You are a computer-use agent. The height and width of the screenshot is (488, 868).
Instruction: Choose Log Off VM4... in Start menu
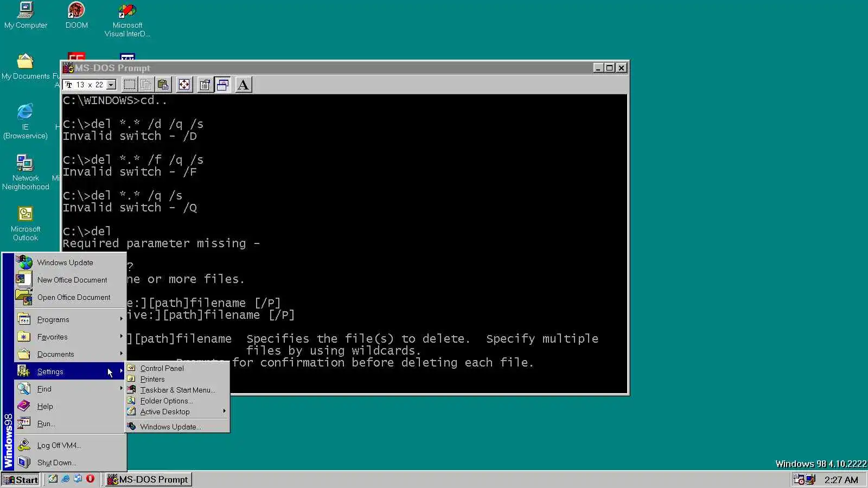(70, 445)
